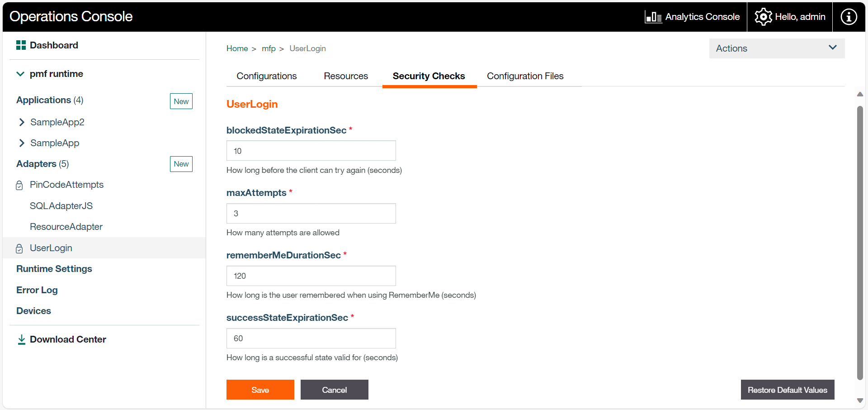Click the vertical scrollbar thumb

(860, 243)
